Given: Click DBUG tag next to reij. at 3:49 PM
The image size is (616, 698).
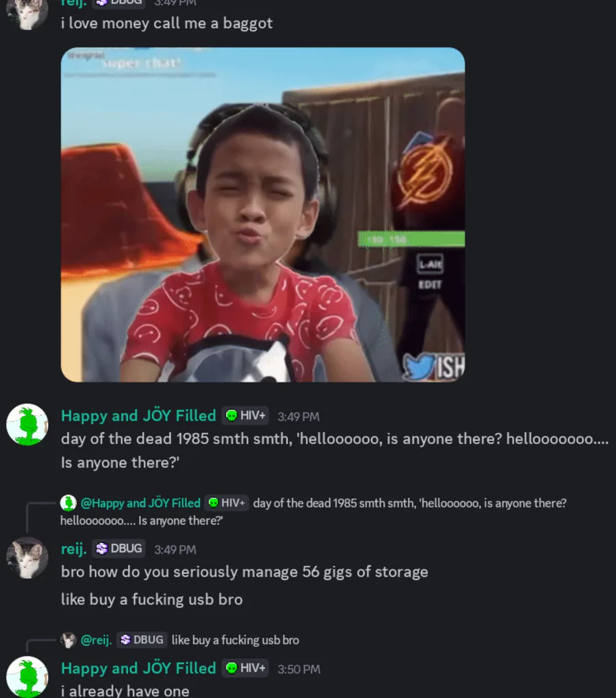Looking at the screenshot, I should pos(119,549).
